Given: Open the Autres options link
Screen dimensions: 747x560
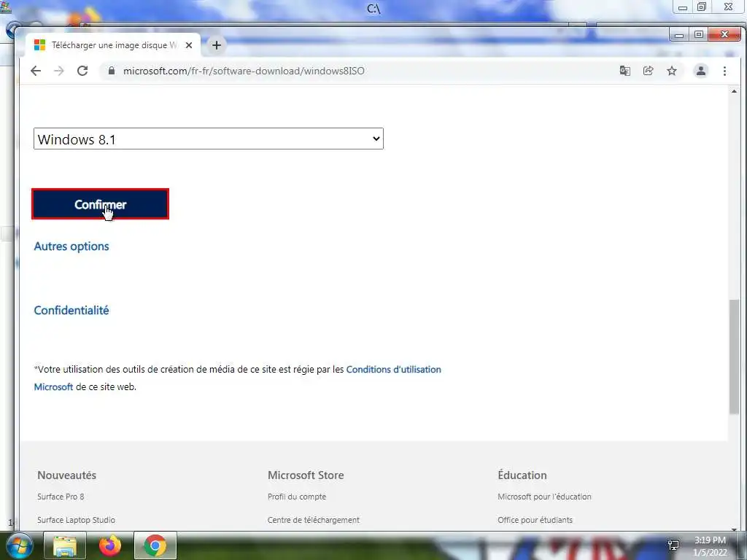Looking at the screenshot, I should coord(71,246).
